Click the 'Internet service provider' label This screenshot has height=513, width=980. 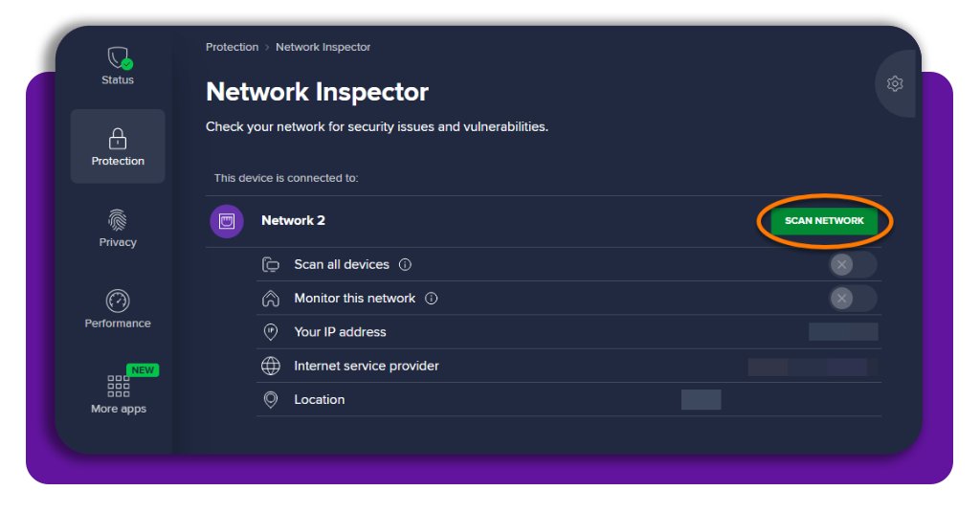pos(367,366)
